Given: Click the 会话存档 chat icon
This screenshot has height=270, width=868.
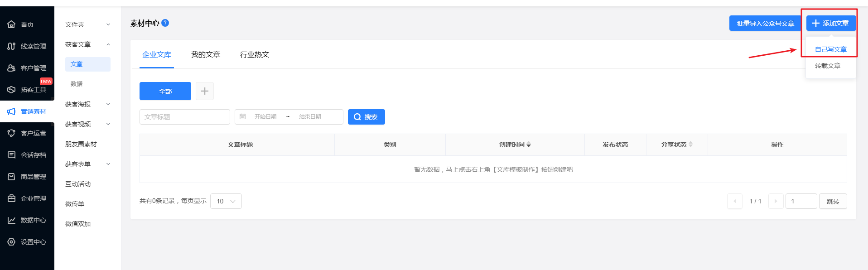Looking at the screenshot, I should 11,155.
